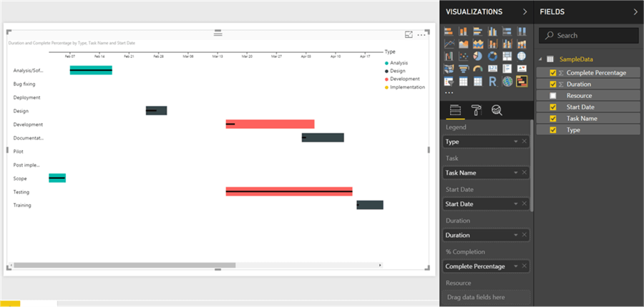
Task: Select the line chart visual
Action: click(449, 44)
